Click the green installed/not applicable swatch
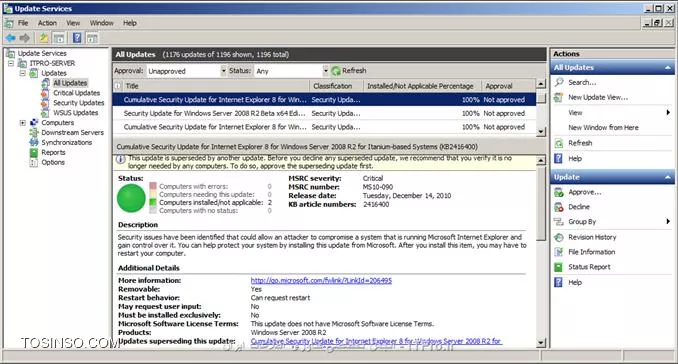This screenshot has height=364, width=678. 153,202
